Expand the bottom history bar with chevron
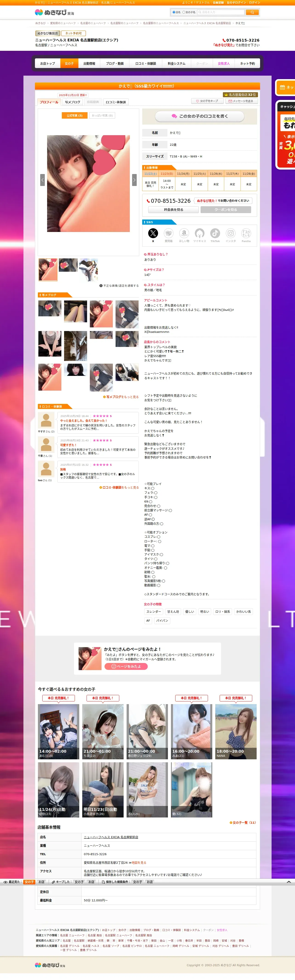The image size is (295, 980). [x=289, y=881]
